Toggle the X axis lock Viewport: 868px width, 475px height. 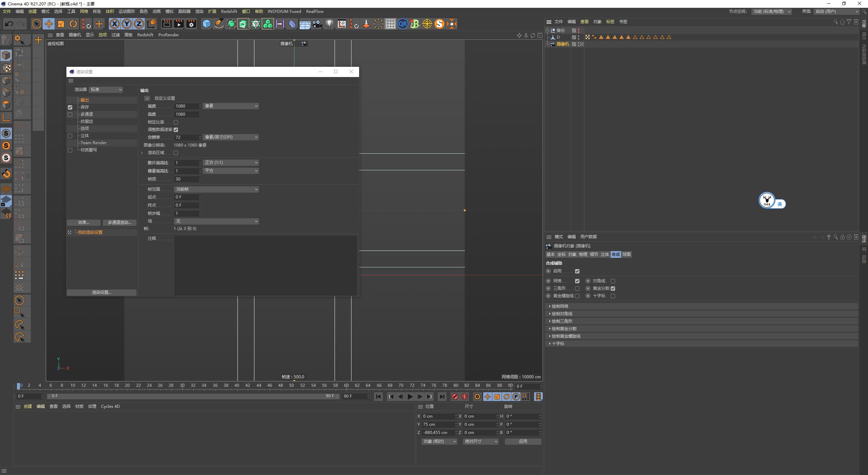115,24
